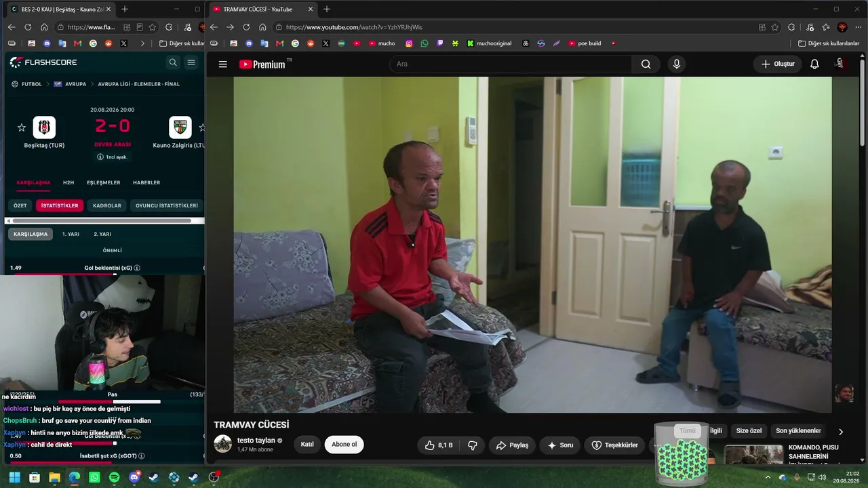Open the testo taylan channel name
This screenshot has height=488, width=868.
[256, 441]
